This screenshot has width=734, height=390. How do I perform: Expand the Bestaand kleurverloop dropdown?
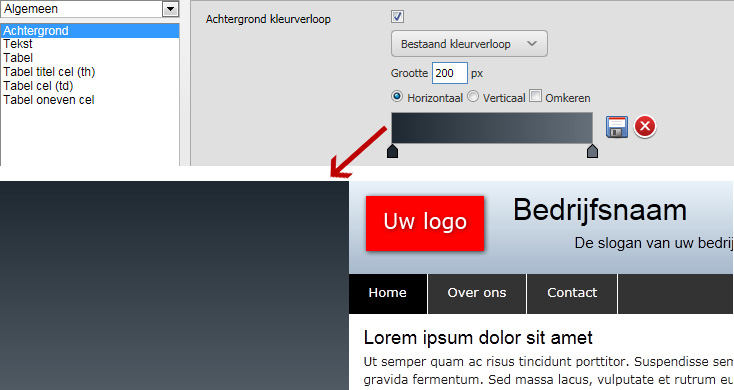tap(469, 44)
